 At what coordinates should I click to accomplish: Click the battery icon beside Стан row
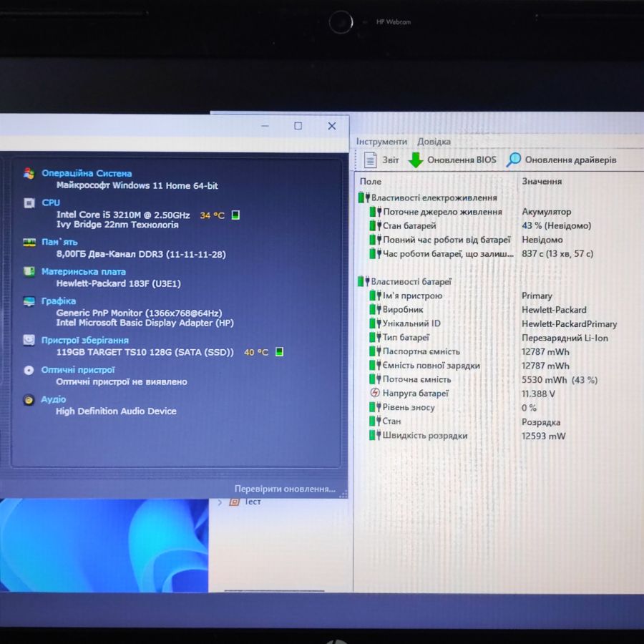point(376,421)
